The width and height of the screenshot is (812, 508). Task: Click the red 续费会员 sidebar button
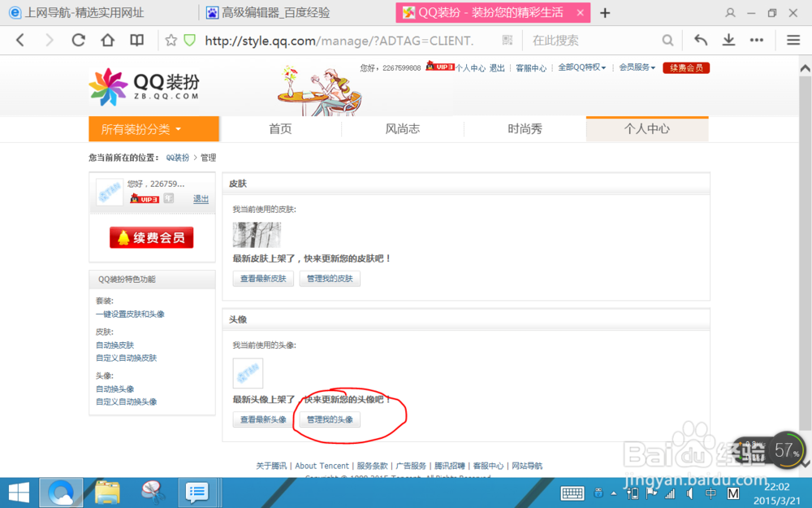pyautogui.click(x=151, y=237)
